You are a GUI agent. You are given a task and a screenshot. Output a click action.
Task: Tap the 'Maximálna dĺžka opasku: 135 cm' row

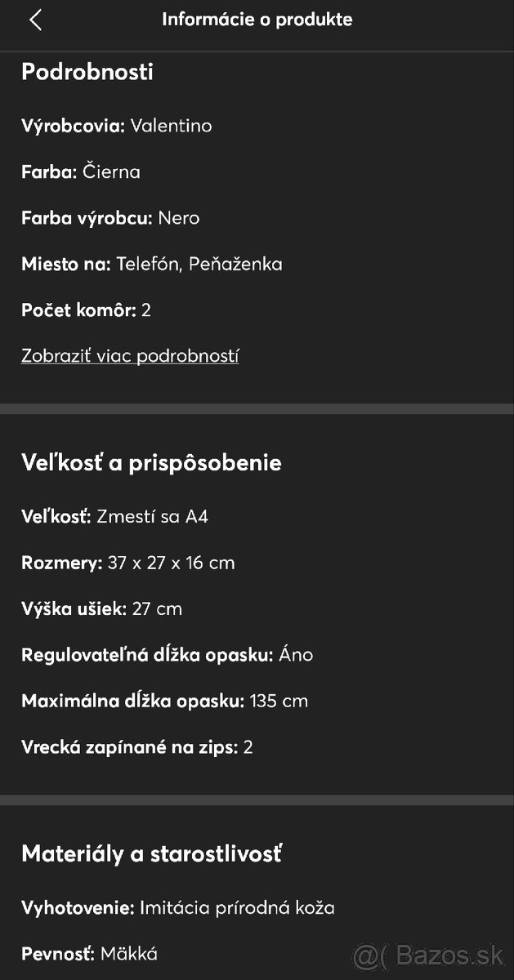point(163,701)
